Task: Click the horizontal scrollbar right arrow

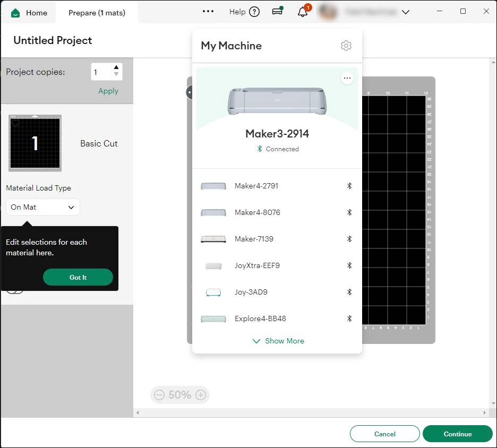Action: tap(484, 413)
